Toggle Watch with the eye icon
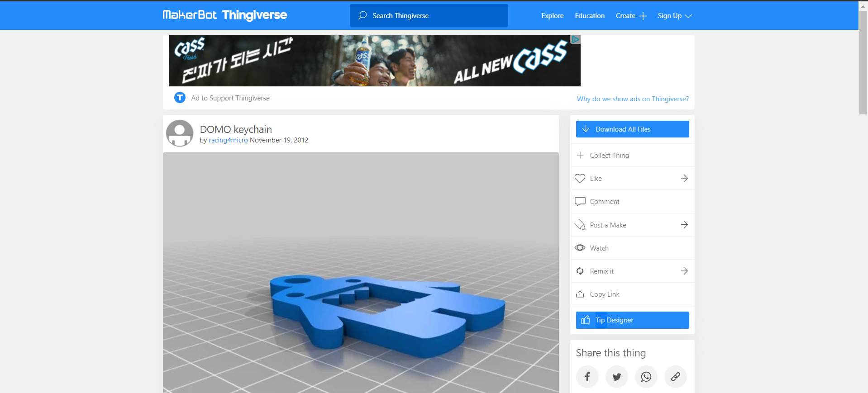Viewport: 868px width, 393px height. [x=580, y=248]
